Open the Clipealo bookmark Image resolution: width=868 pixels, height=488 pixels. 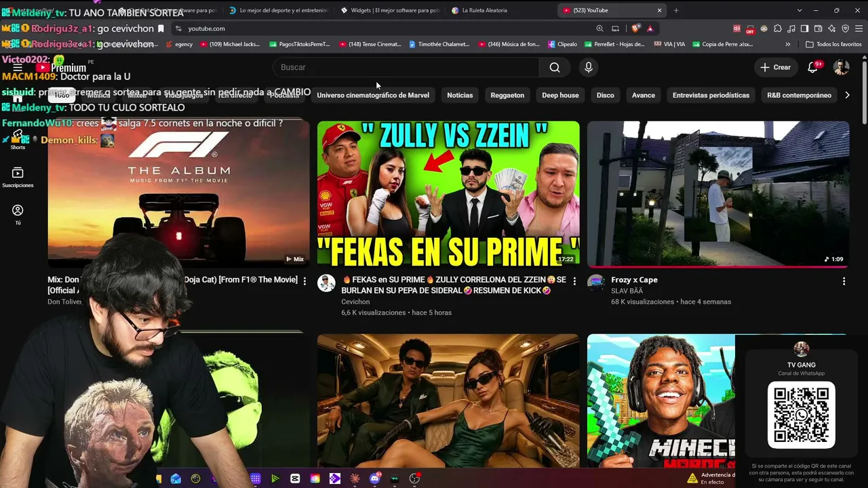tap(562, 44)
